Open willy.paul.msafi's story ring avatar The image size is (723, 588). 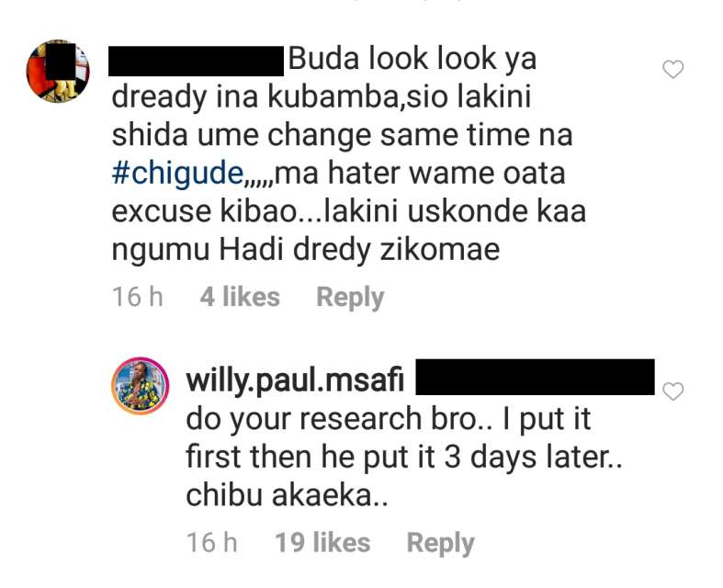[x=141, y=386]
